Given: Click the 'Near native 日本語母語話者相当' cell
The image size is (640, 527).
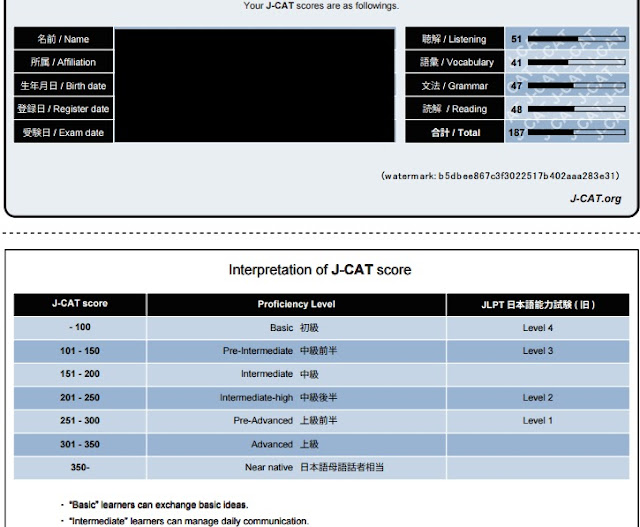Looking at the screenshot, I should 296,467.
